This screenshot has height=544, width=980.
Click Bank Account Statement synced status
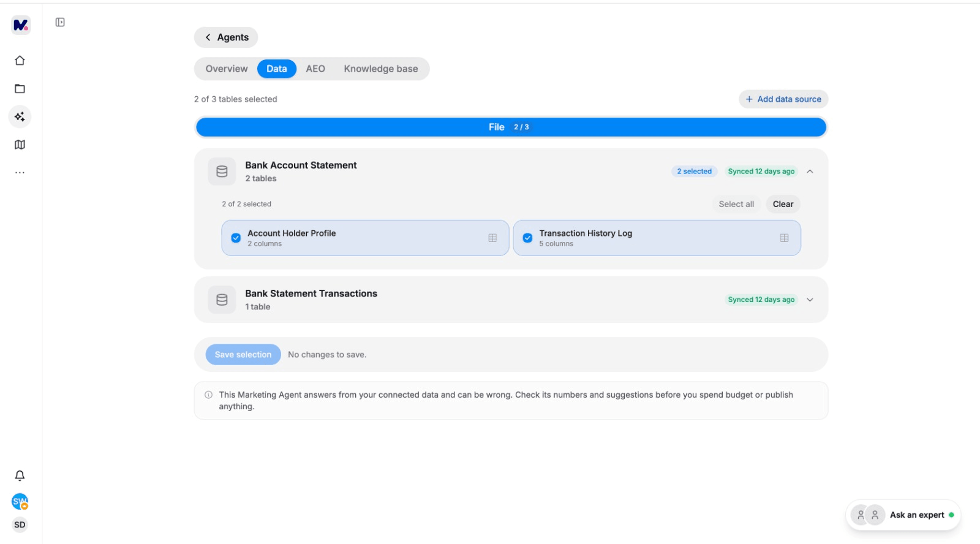click(x=761, y=172)
